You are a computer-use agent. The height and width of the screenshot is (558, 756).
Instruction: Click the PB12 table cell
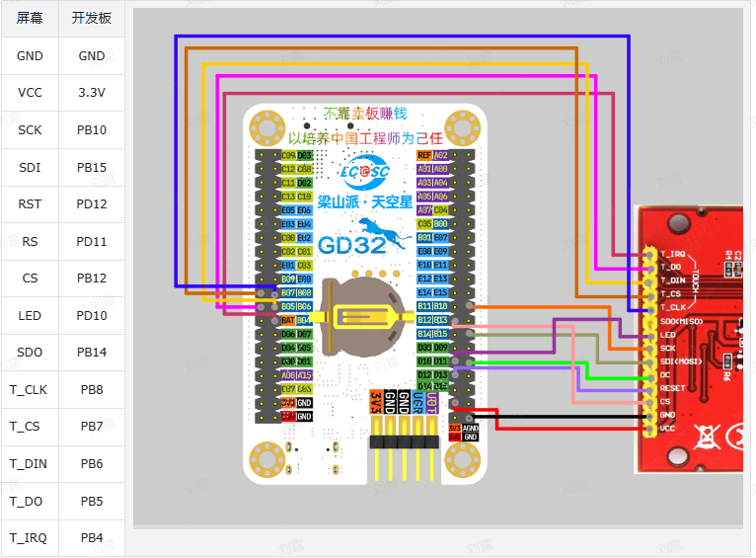[92, 279]
